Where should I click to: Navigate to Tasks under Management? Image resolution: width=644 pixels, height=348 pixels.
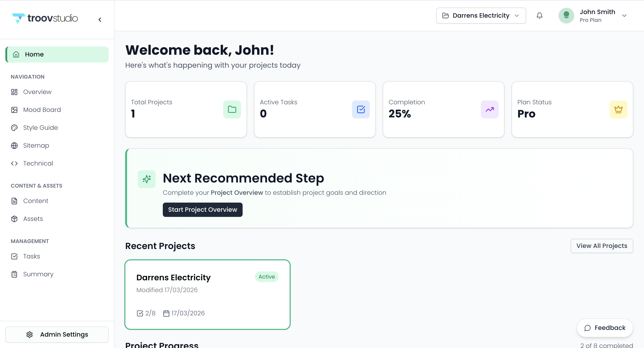point(32,256)
